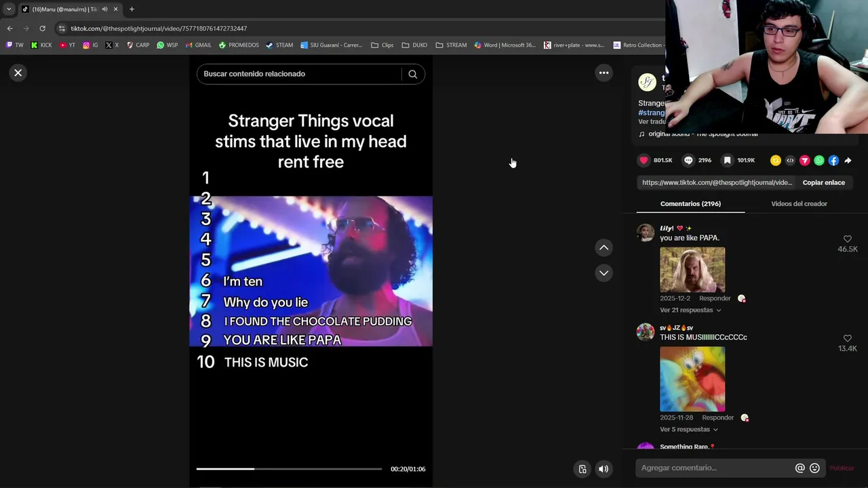The width and height of the screenshot is (868, 488).
Task: Close the TikTok browser tab
Action: [115, 9]
